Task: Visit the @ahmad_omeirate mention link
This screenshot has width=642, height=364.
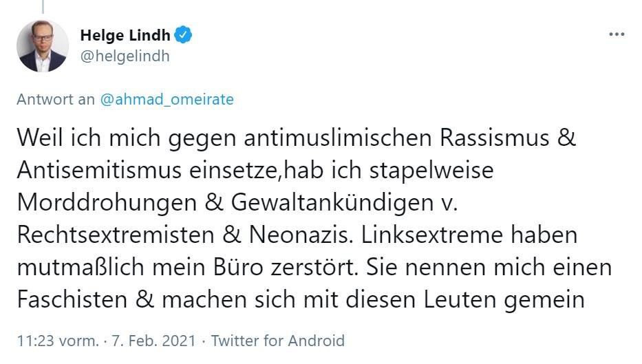Action: (167, 99)
